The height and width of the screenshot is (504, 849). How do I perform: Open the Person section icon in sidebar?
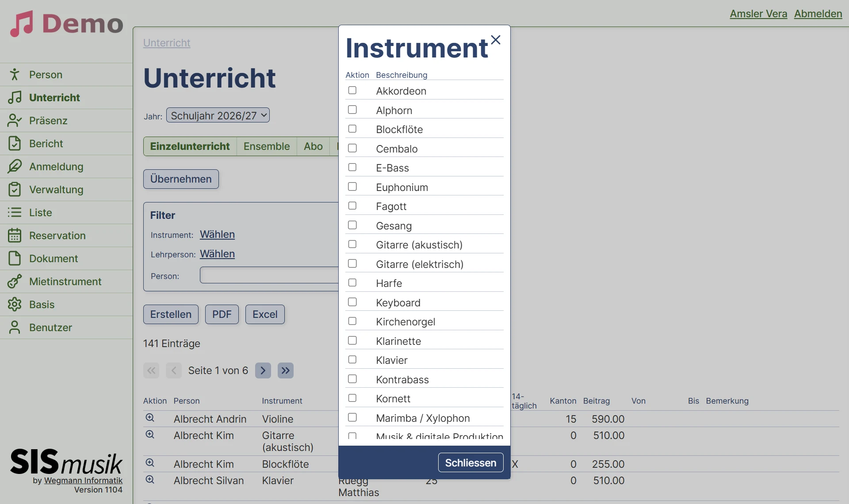[x=15, y=74]
